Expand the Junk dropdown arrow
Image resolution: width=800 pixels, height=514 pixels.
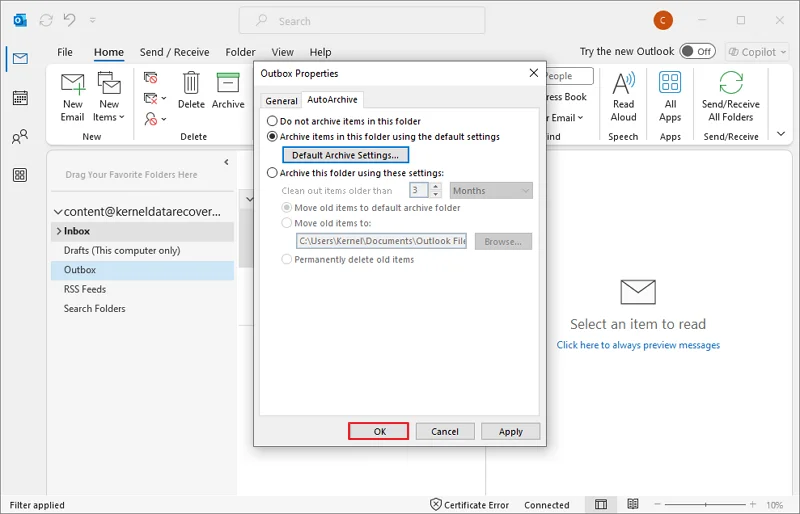click(164, 119)
